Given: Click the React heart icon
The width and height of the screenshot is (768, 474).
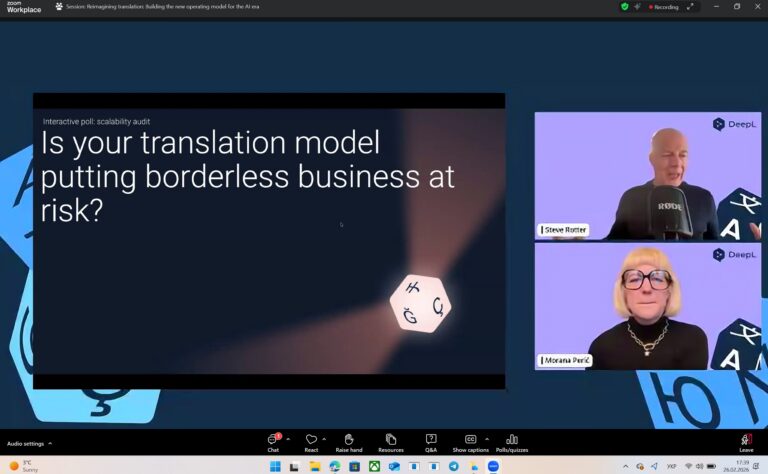Looking at the screenshot, I should point(311,440).
